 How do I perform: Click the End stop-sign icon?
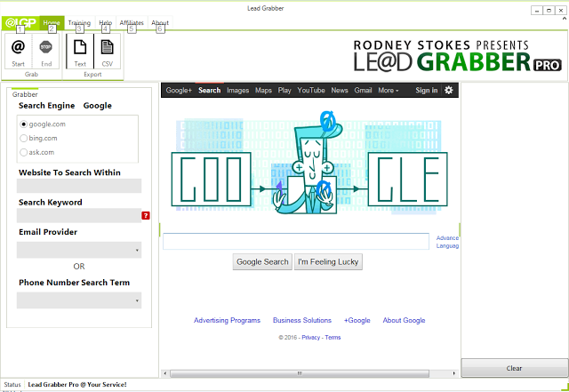pos(45,47)
